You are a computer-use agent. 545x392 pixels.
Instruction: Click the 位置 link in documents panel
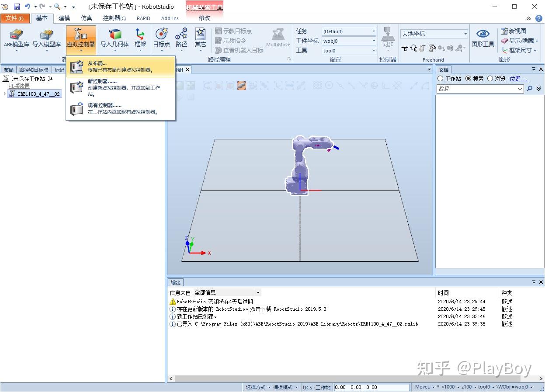click(518, 79)
